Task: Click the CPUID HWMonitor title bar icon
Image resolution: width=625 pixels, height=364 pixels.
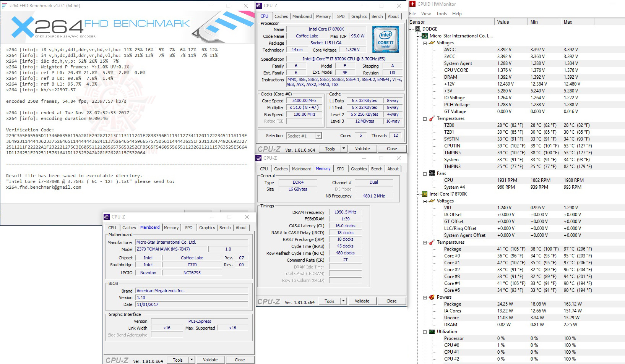Action: [x=412, y=4]
